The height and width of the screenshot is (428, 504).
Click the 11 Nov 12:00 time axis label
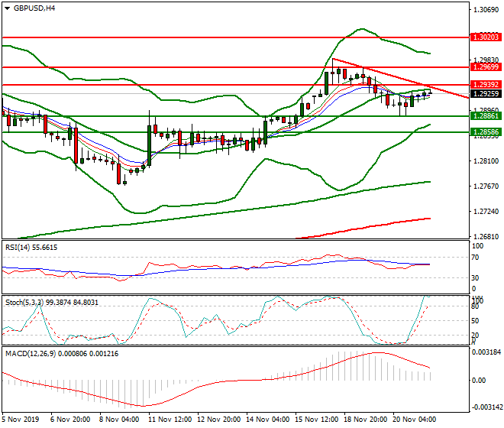[x=170, y=420]
